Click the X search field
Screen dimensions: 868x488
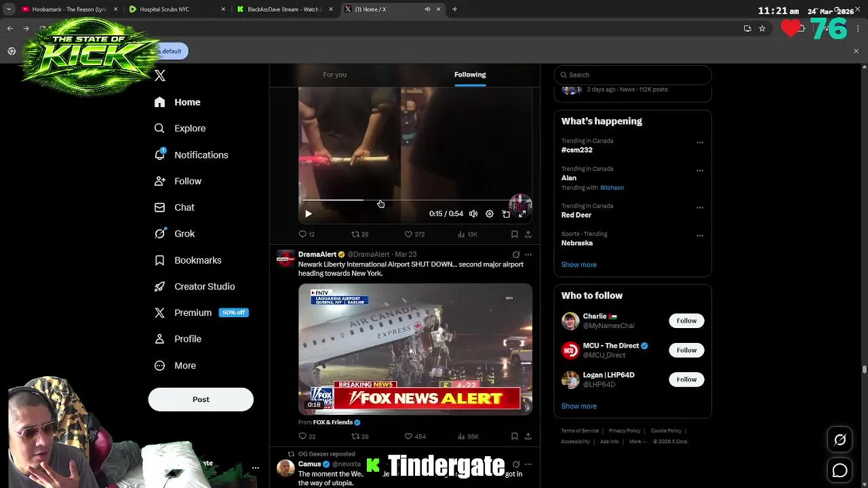point(633,75)
